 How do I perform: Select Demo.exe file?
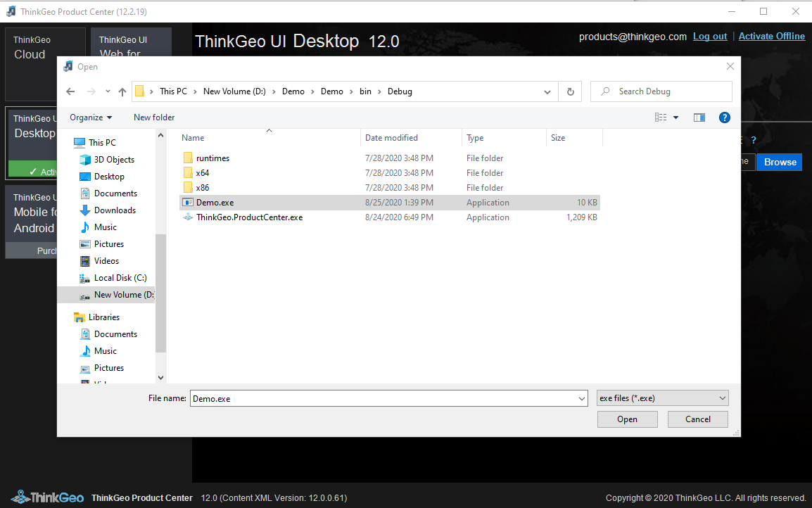(x=389, y=203)
